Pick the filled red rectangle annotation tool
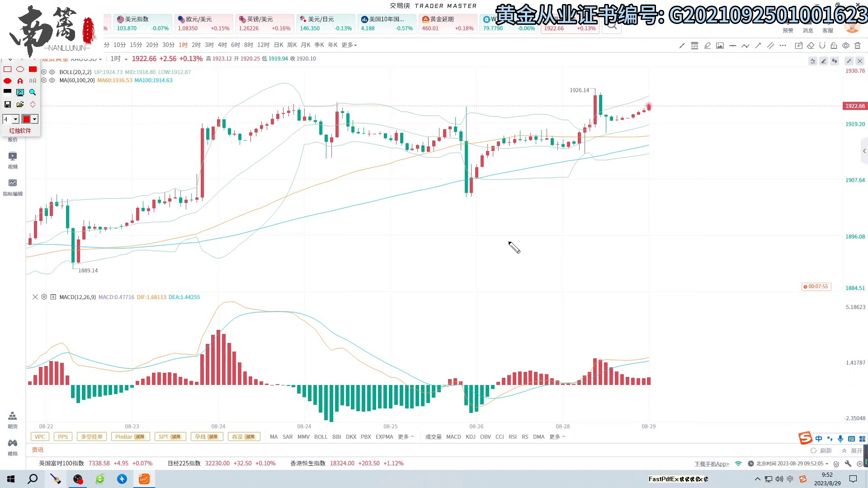This screenshot has height=488, width=868. point(33,69)
